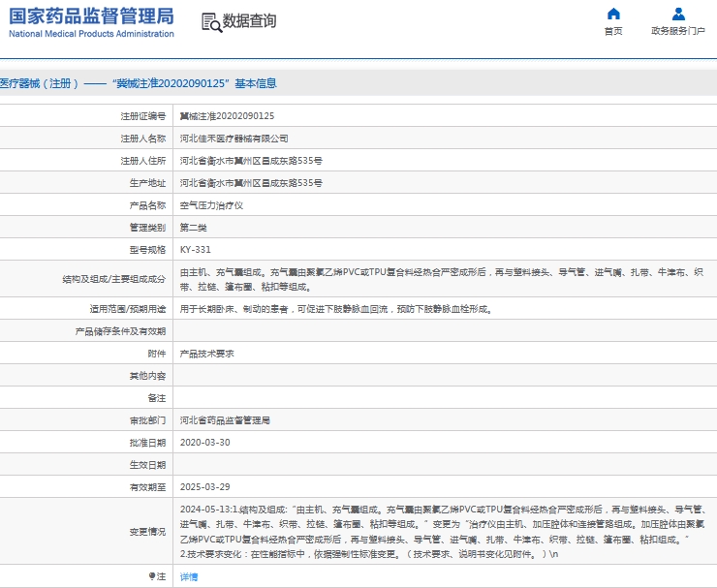Click the 数据查询 heading text
Viewport: 717px width, 588px height.
pos(249,20)
